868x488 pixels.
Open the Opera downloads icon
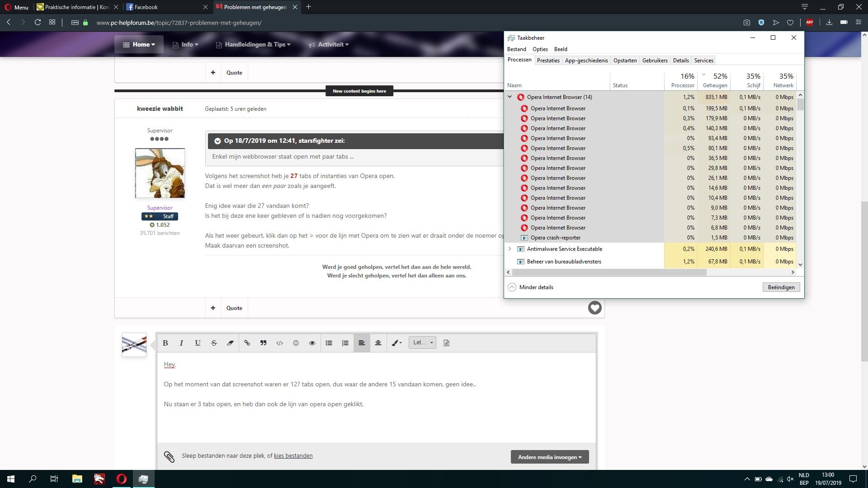829,23
